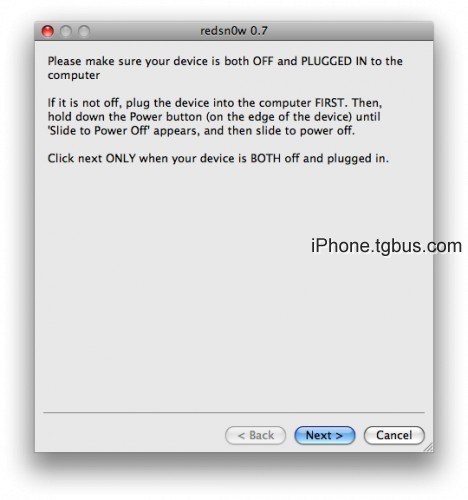Click the 'Slide to Power Off' quoted text
468x500 pixels.
(x=98, y=131)
